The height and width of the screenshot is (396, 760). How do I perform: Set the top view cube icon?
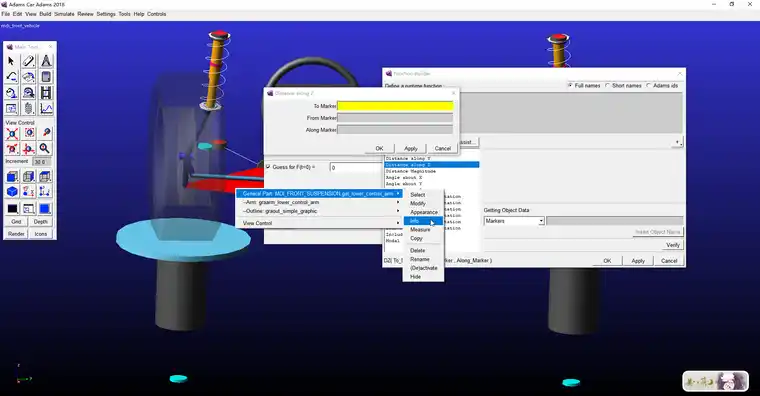point(45,176)
